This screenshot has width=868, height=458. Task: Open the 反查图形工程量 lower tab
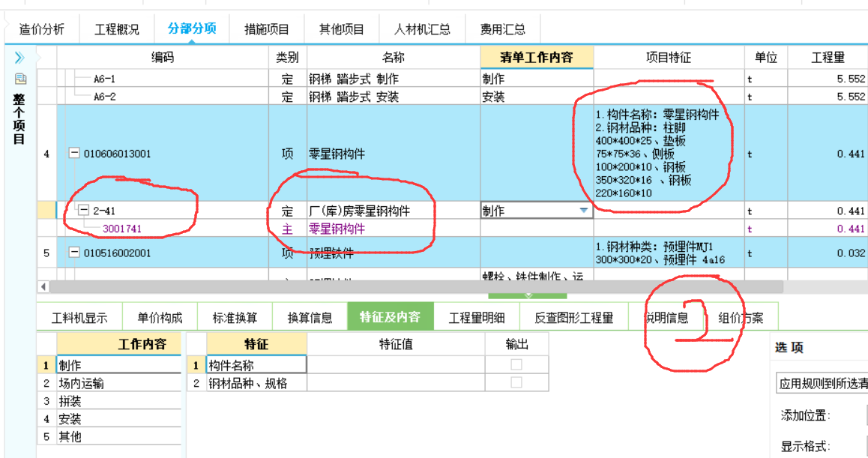click(x=573, y=317)
